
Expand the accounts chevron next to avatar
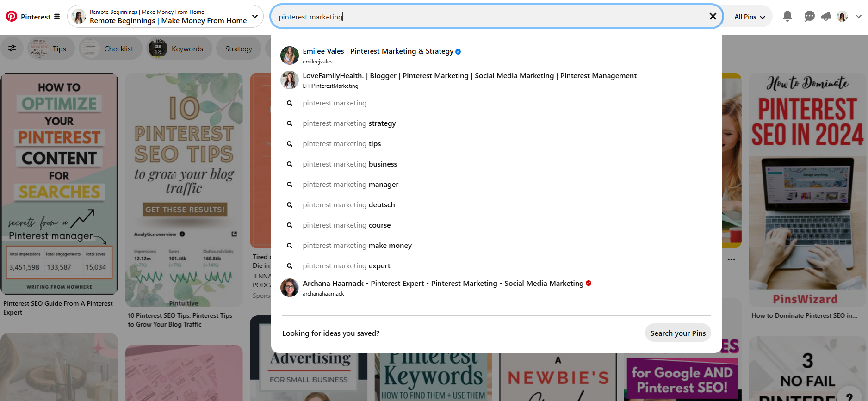coord(859,17)
